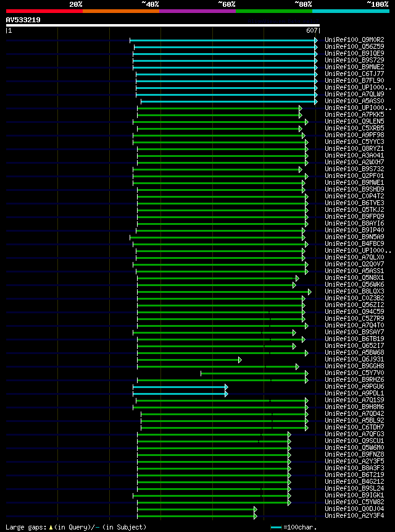The height and width of the screenshot is (532, 395).
Task: Open hit UniRef100_A5BL92
Action: pyautogui.click(x=354, y=420)
